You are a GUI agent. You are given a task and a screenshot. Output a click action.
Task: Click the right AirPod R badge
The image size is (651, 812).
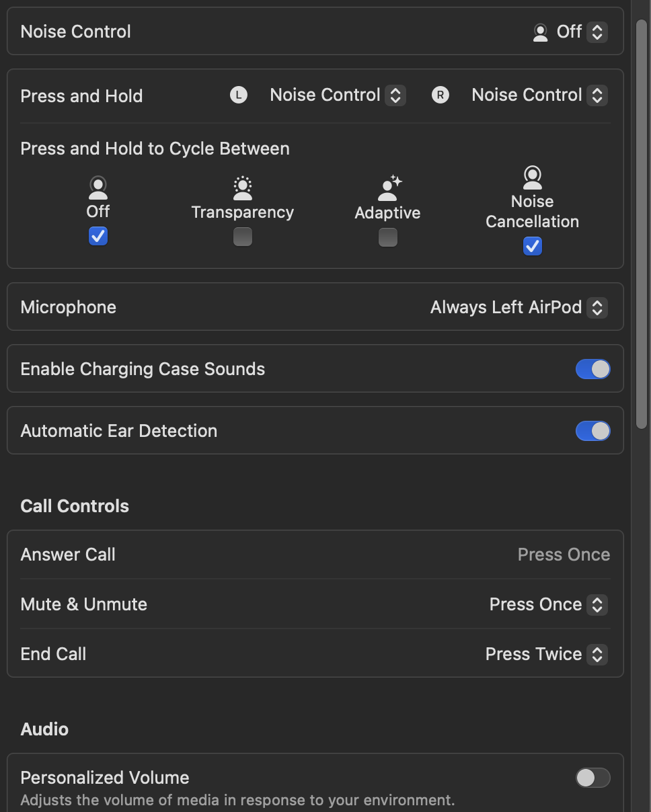(441, 95)
